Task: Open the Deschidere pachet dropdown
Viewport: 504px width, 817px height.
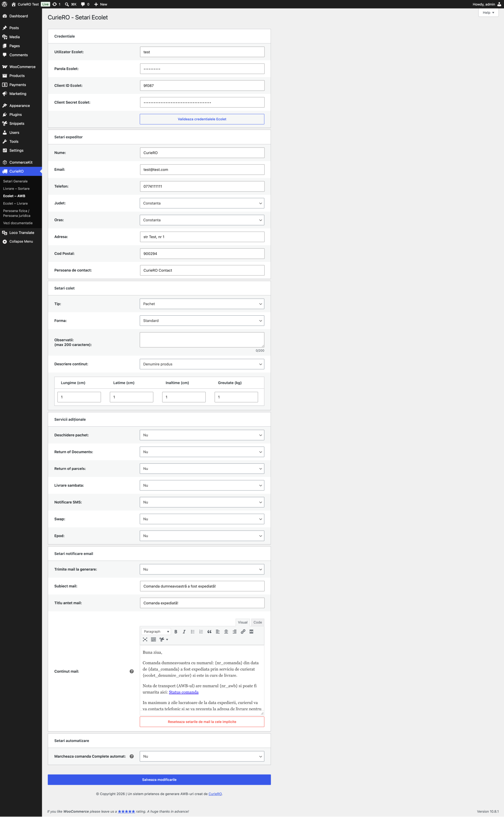Action: 202,435
